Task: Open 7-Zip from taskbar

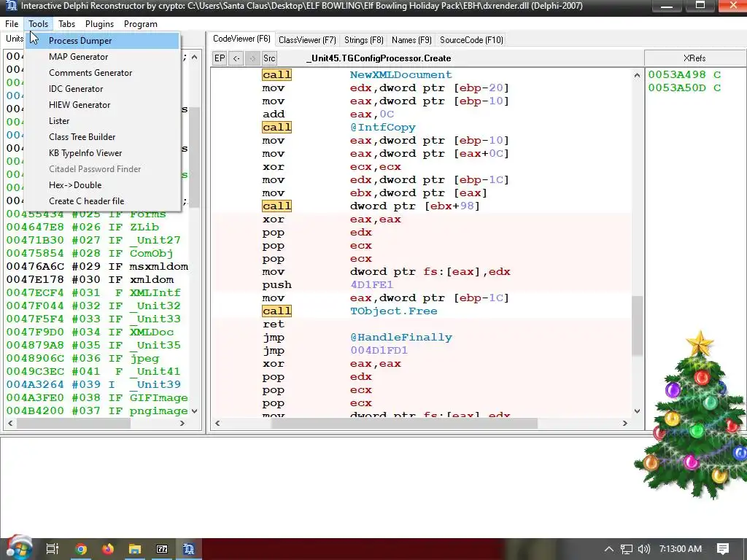Action: tap(162, 549)
